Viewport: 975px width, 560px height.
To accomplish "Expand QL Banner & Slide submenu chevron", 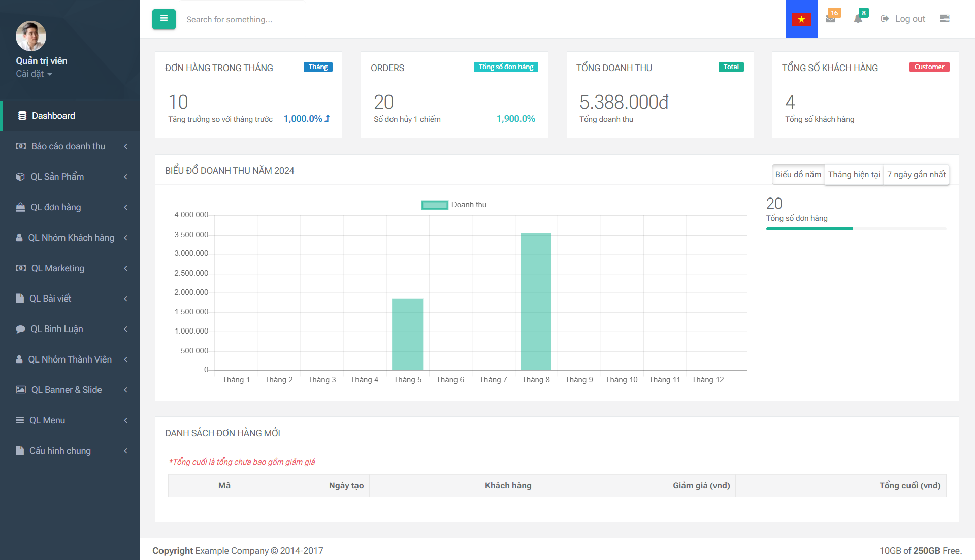I will pos(125,390).
